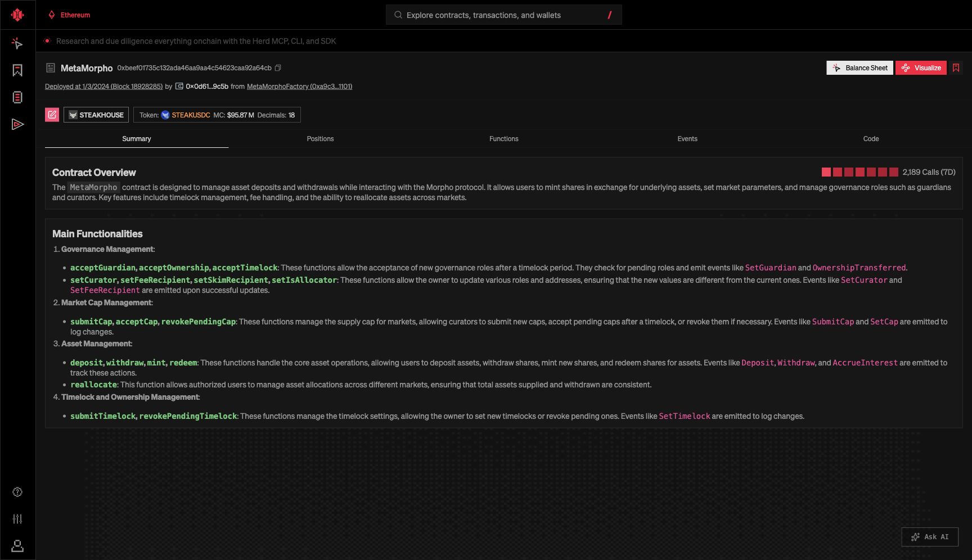
Task: Click the pink edit tag icon
Action: (52, 115)
